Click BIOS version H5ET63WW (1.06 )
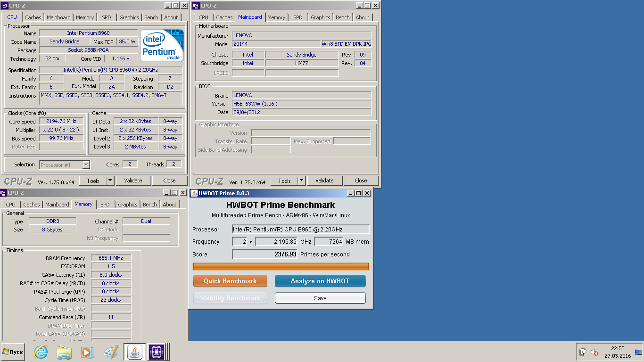The image size is (644, 362). pyautogui.click(x=301, y=104)
